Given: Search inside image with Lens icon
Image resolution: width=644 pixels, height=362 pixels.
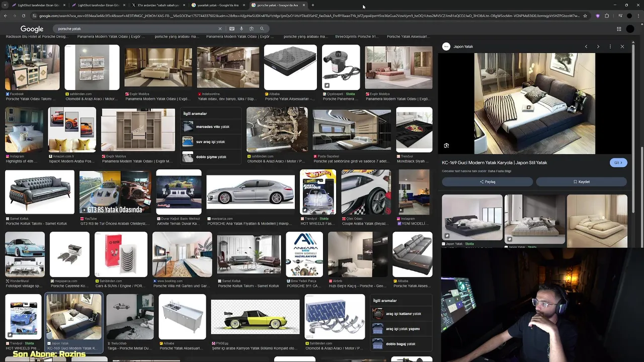Looking at the screenshot, I should (x=446, y=146).
